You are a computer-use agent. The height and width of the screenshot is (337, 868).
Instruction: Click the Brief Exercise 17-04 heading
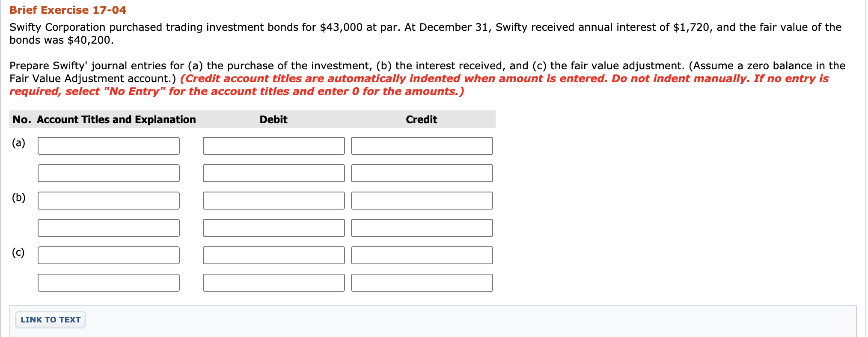click(67, 9)
